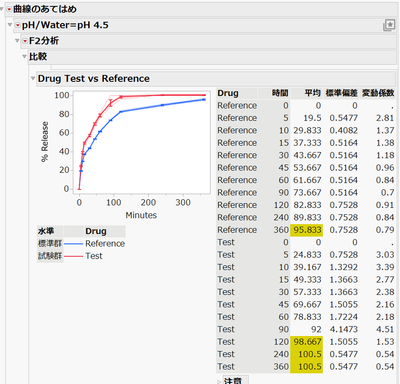Click the red Test line swatch in legend
The height and width of the screenshot is (384, 400).
point(73,256)
